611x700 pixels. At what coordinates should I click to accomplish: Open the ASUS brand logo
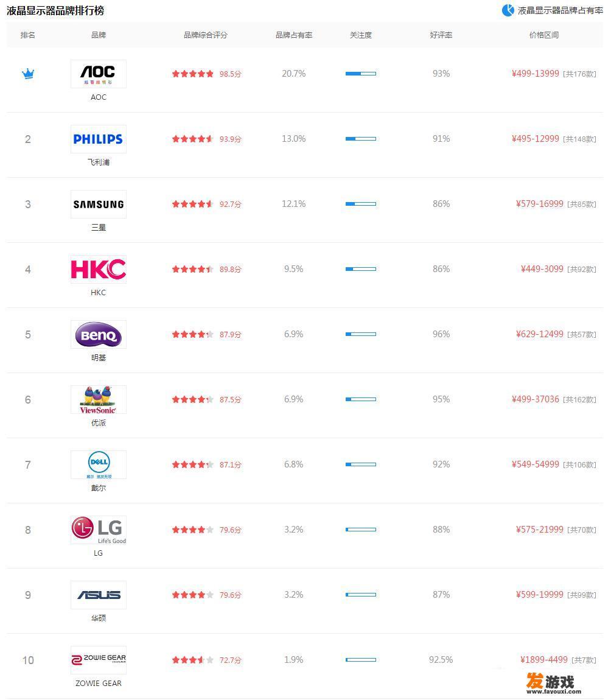point(98,595)
